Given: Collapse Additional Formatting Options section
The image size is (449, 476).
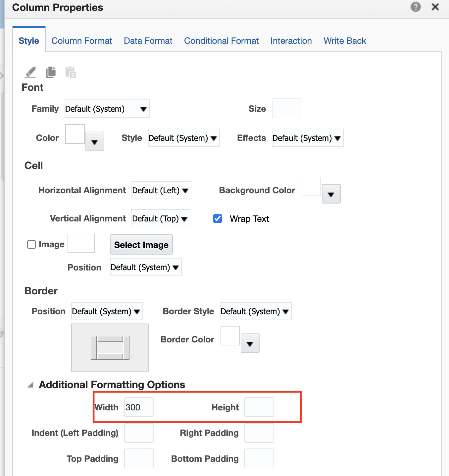Looking at the screenshot, I should point(30,385).
